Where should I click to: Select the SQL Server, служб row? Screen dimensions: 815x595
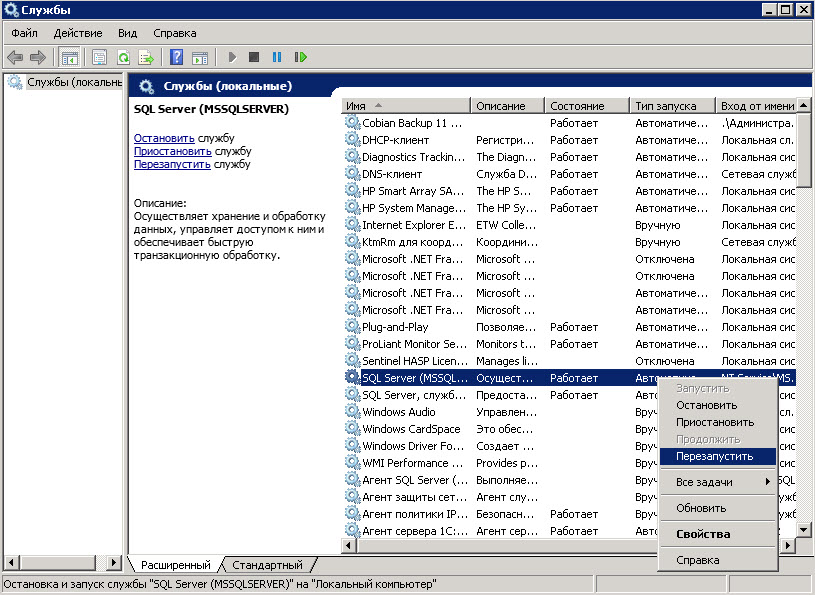(x=500, y=395)
